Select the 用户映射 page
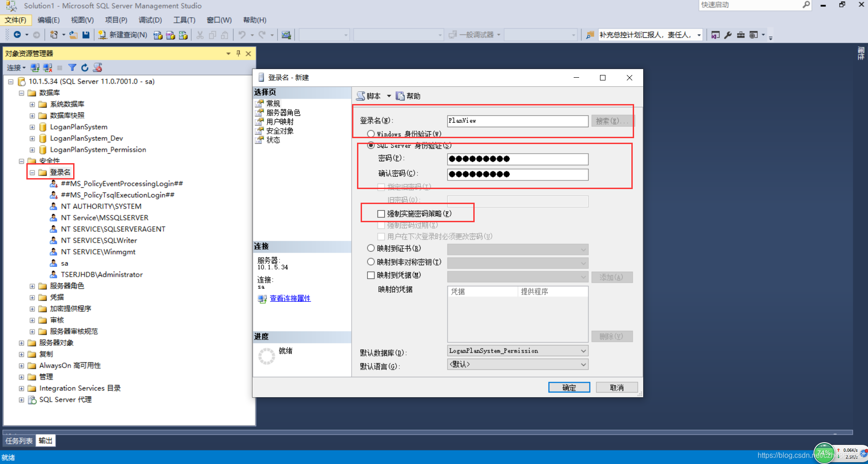Image resolution: width=868 pixels, height=464 pixels. (x=280, y=121)
